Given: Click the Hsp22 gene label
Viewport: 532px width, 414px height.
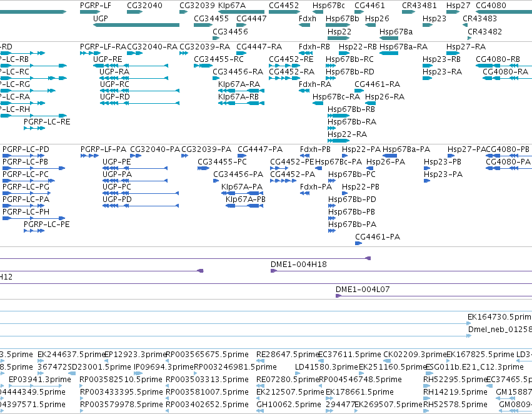Looking at the screenshot, I should pyautogui.click(x=339, y=31).
